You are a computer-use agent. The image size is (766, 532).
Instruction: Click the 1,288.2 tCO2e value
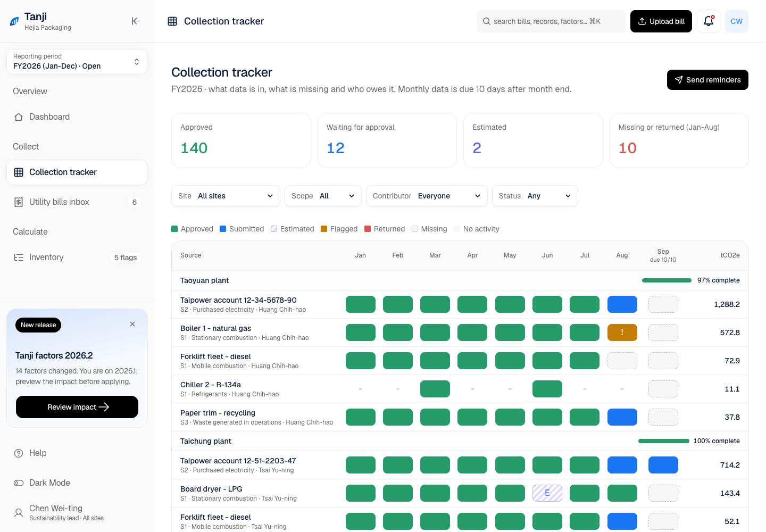pyautogui.click(x=727, y=304)
